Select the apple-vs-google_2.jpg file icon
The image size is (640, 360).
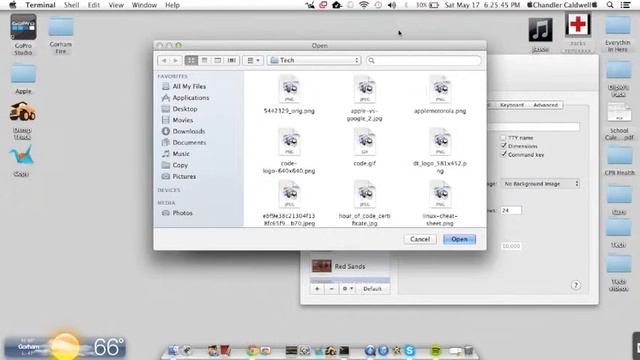click(x=364, y=89)
